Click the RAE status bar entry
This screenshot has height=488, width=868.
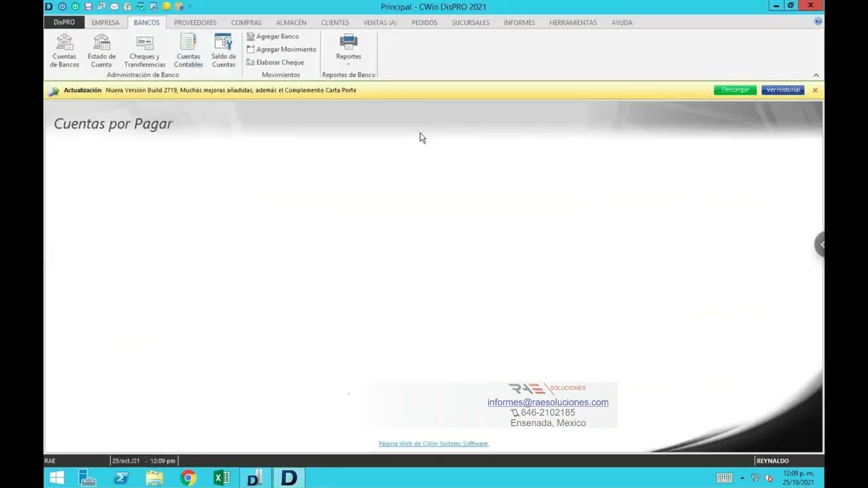[50, 461]
